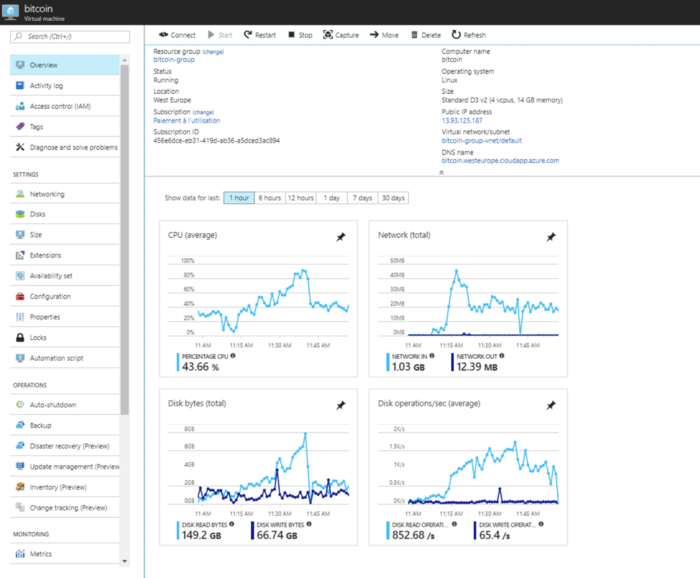The width and height of the screenshot is (700, 578).
Task: Open Access control (IAM)
Action: pyautogui.click(x=65, y=106)
